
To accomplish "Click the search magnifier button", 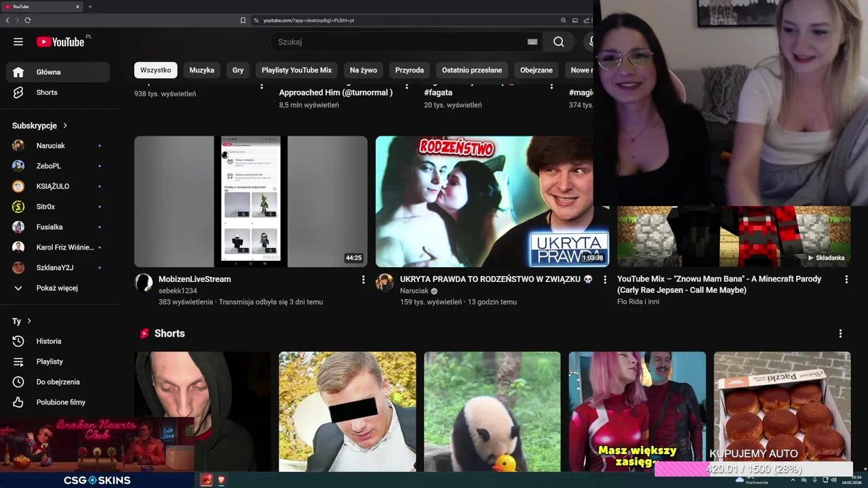I will [558, 42].
